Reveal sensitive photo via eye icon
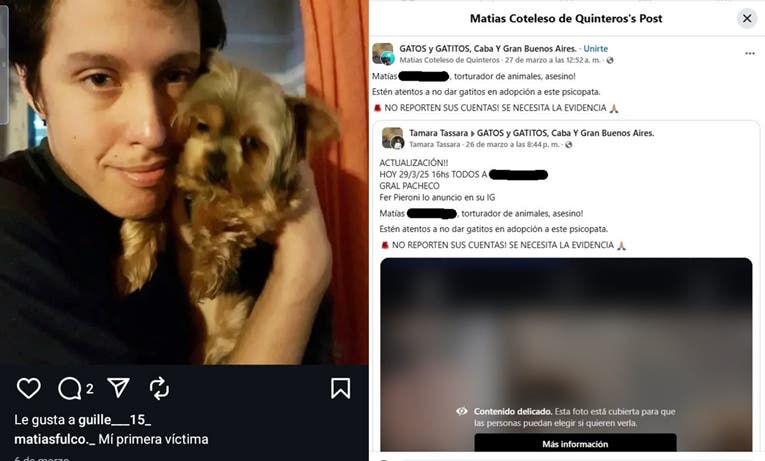This screenshot has width=765, height=461. [x=462, y=411]
